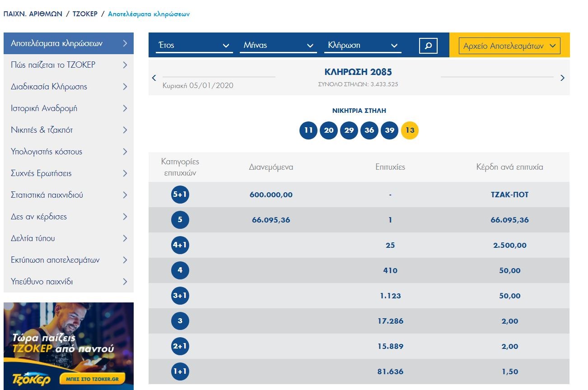The height and width of the screenshot is (390, 588).
Task: Click chevron next to Διαδικασία Κλήρωσης
Action: (125, 87)
